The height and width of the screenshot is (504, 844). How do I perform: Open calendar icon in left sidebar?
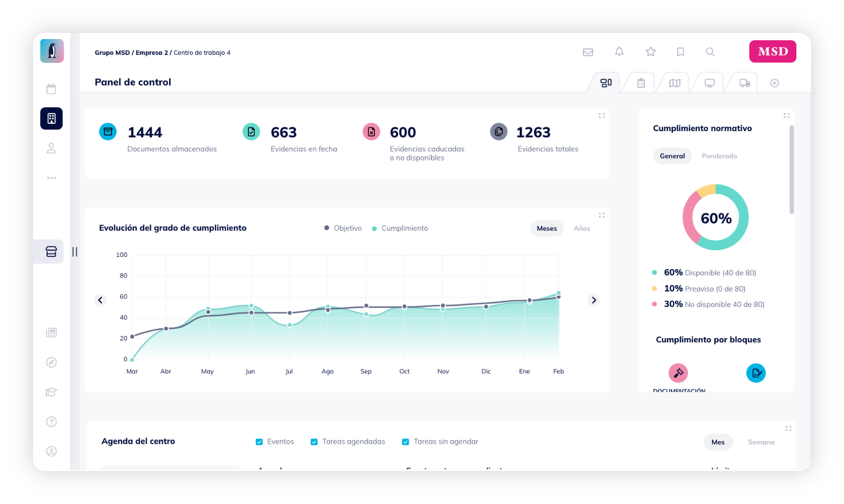(x=51, y=89)
